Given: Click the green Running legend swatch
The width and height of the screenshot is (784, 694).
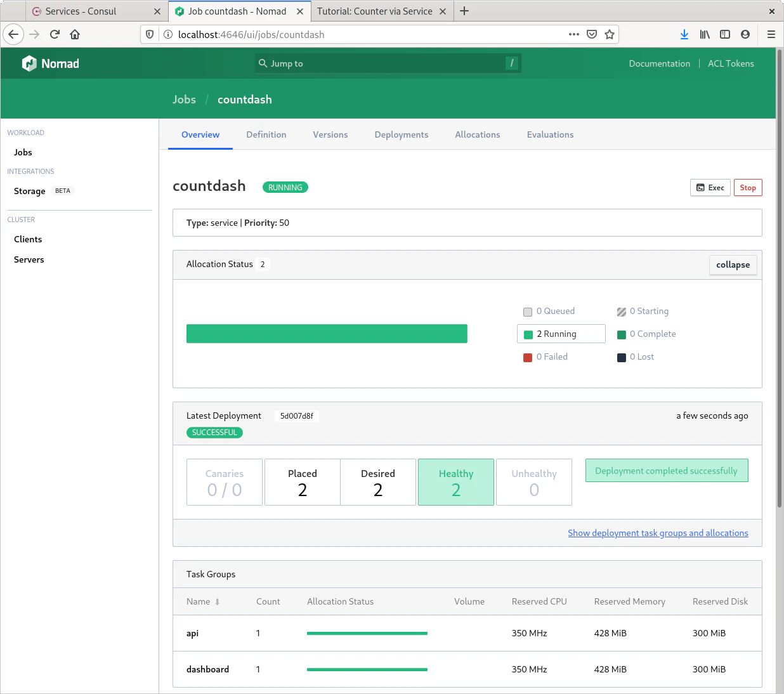Looking at the screenshot, I should coord(528,334).
